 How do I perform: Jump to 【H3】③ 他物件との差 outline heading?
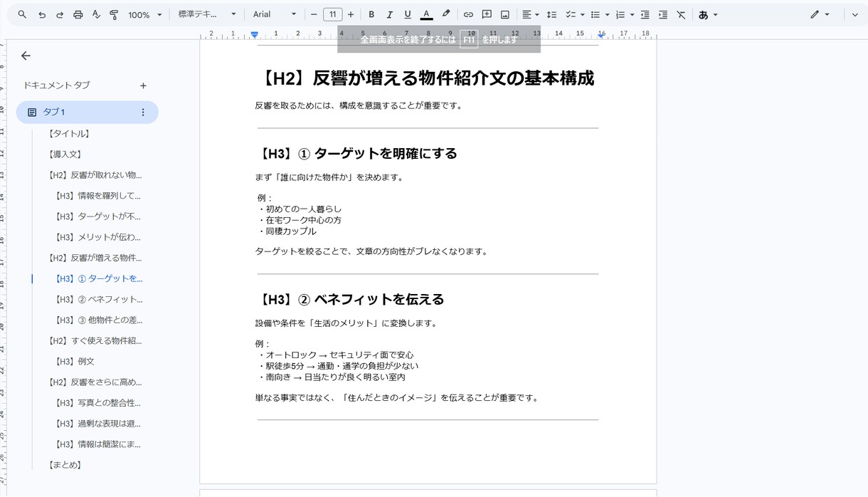coord(99,320)
